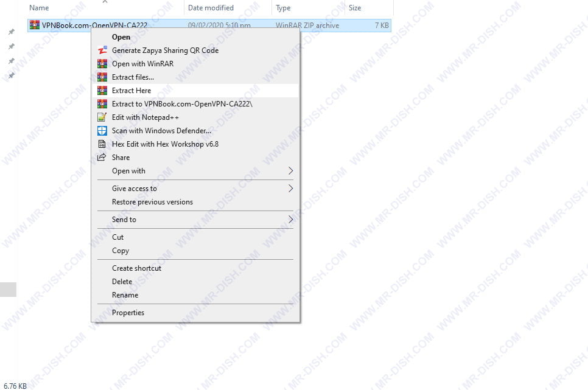Click the Size column header
This screenshot has width=588, height=390.
tap(355, 8)
